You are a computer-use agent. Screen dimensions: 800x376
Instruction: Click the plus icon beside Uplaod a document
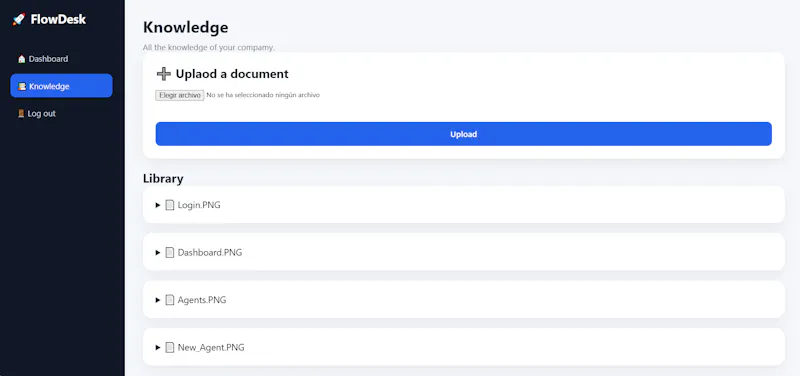(164, 74)
